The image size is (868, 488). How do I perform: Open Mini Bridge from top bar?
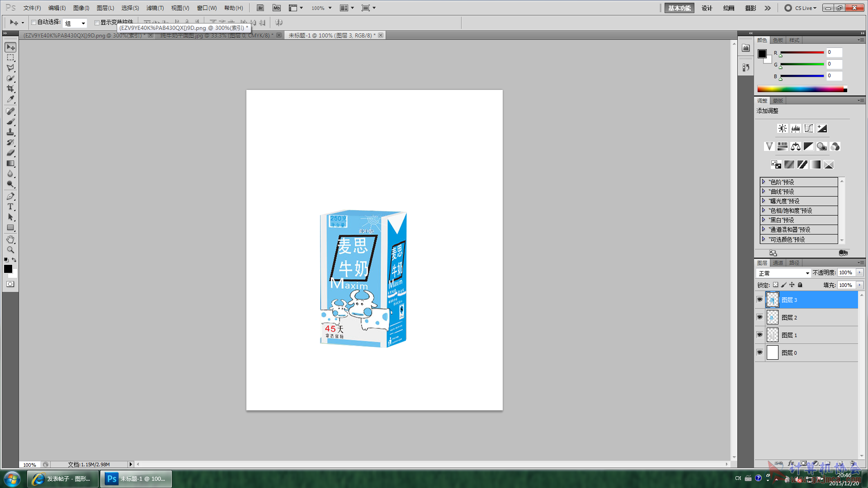pos(277,8)
